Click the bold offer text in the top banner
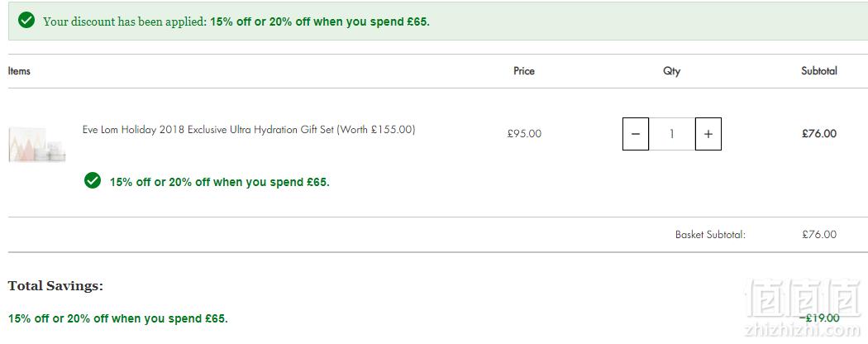 pos(320,22)
